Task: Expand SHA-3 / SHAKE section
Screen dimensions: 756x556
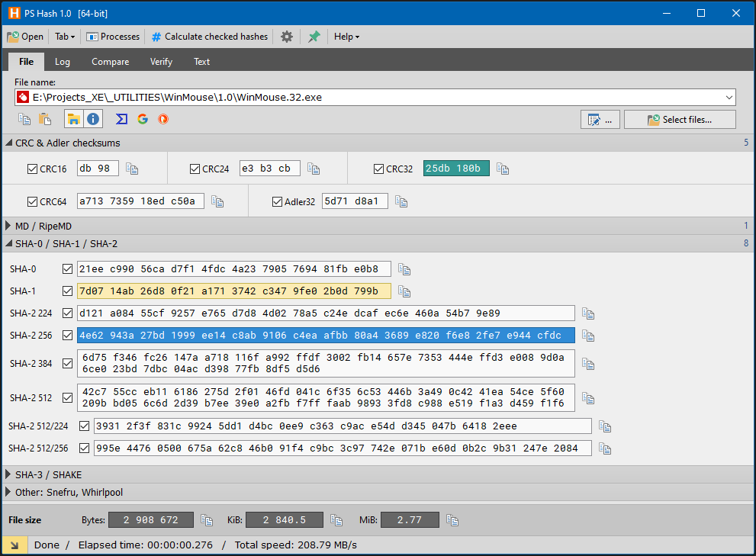Action: tap(8, 474)
